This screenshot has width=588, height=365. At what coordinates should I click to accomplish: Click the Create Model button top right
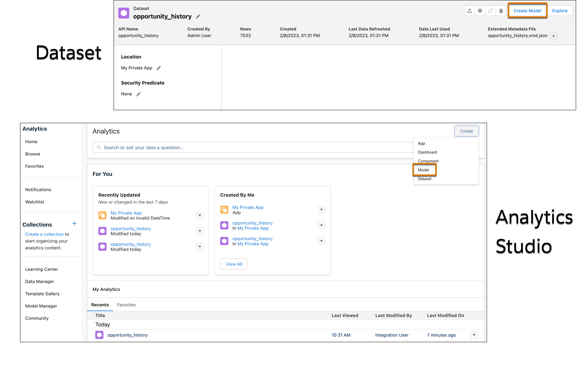coord(527,10)
